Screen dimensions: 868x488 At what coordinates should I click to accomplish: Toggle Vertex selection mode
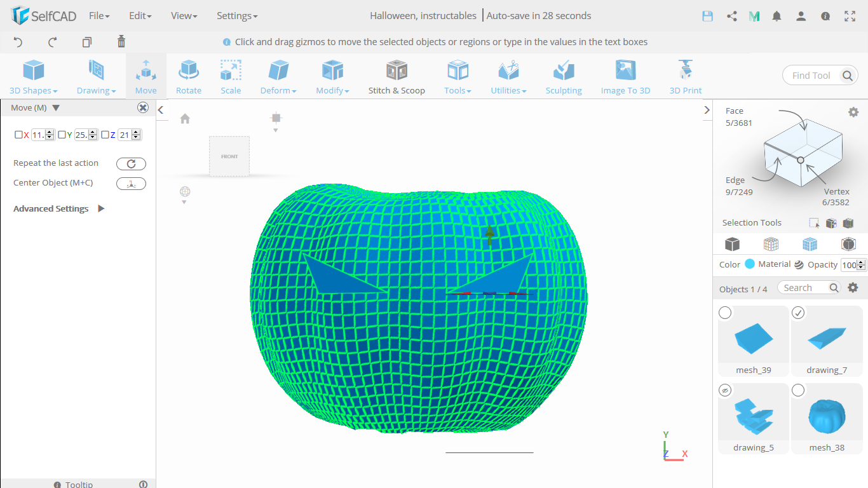[x=836, y=197]
